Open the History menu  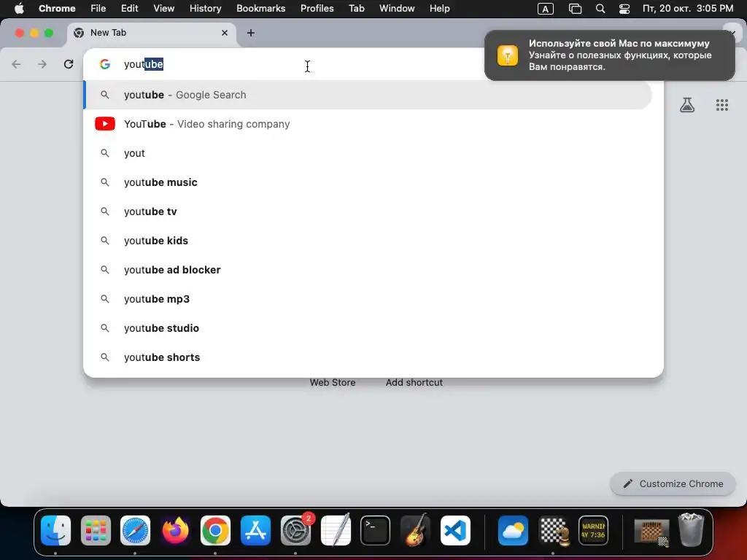coord(205,9)
